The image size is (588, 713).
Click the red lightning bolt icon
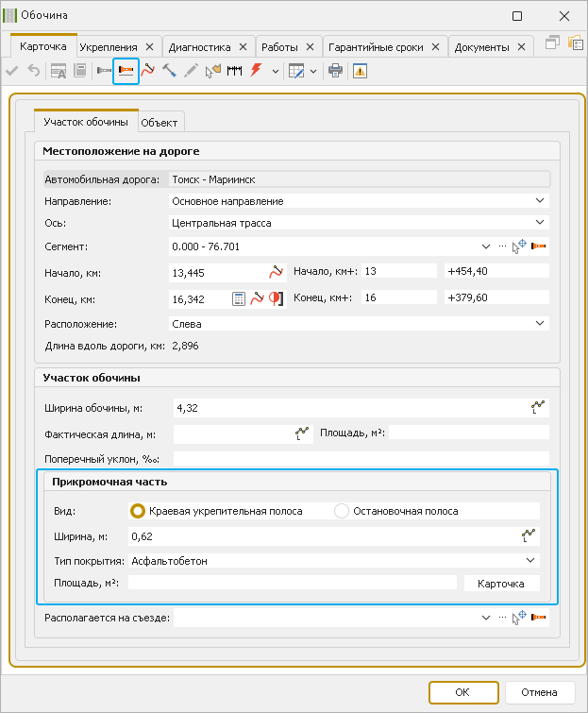(x=256, y=71)
